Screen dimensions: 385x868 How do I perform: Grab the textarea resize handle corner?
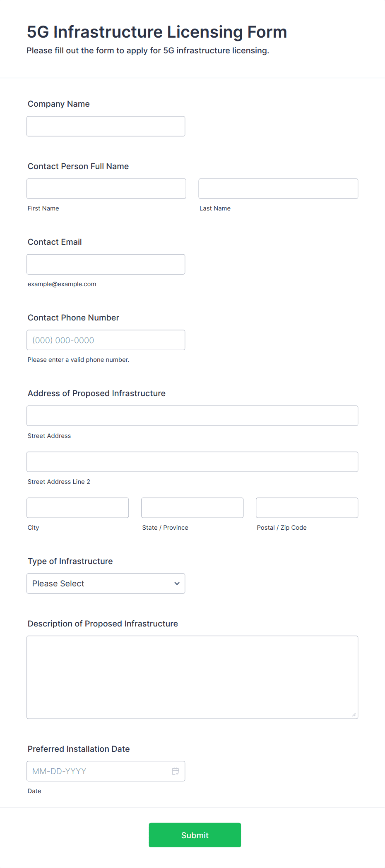tap(354, 715)
